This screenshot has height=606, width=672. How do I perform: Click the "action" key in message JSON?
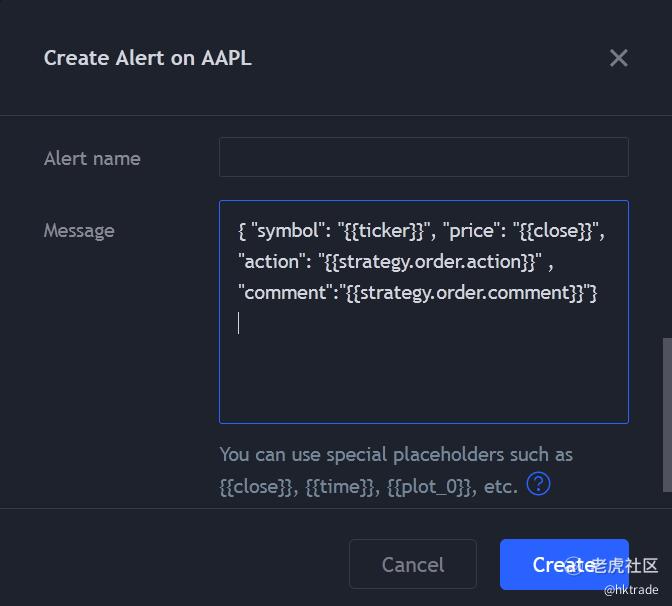click(x=270, y=262)
